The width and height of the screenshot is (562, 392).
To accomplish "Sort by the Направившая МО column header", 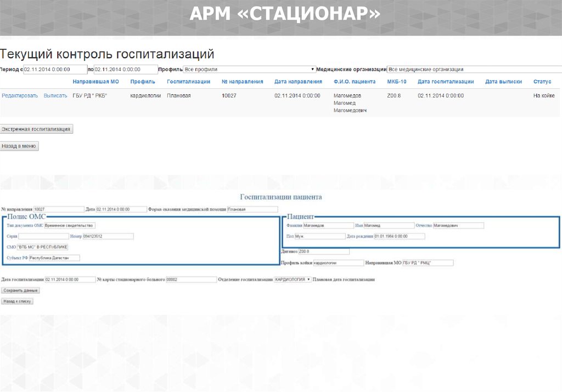I will pyautogui.click(x=95, y=82).
